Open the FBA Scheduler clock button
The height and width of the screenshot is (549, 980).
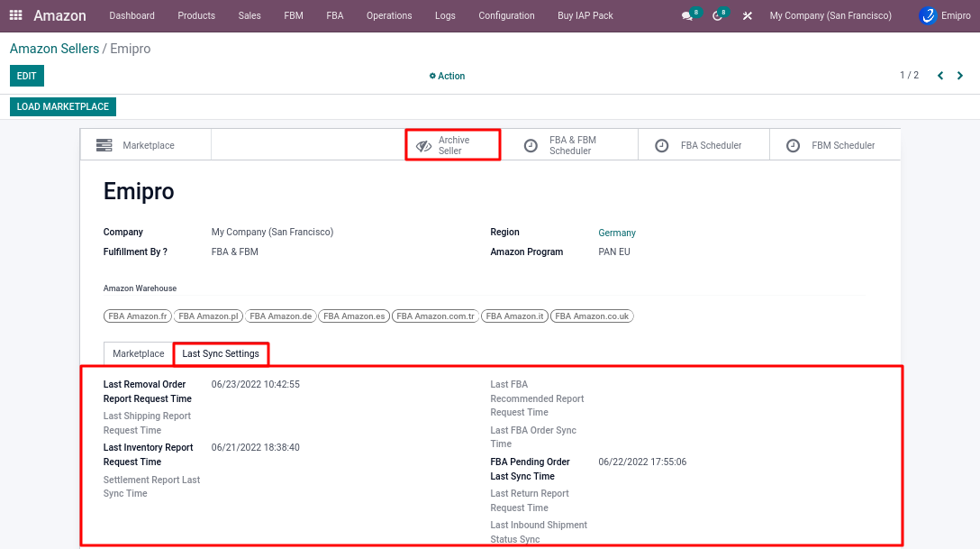[x=703, y=145]
